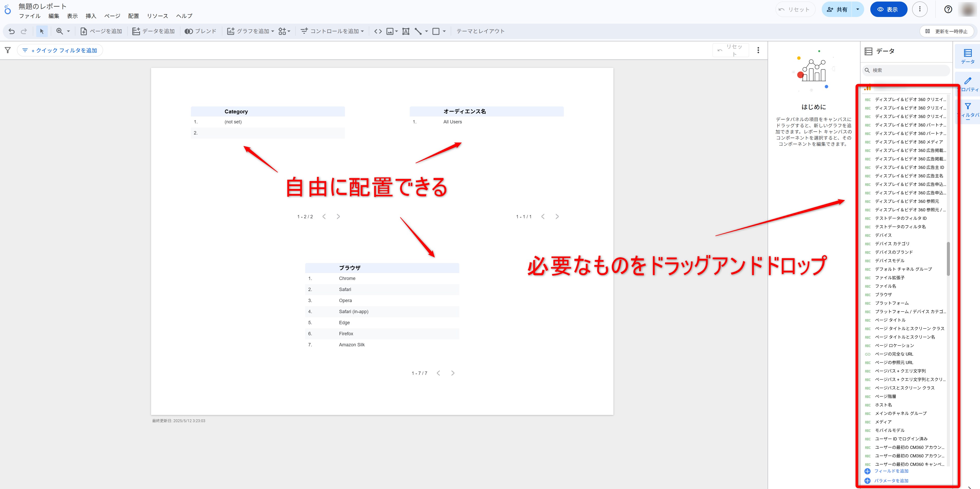
Task: Open the user account avatar
Action: tap(968, 10)
